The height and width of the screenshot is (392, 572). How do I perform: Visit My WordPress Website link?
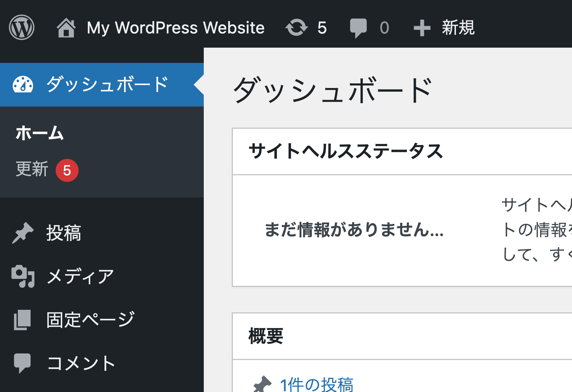tap(175, 28)
